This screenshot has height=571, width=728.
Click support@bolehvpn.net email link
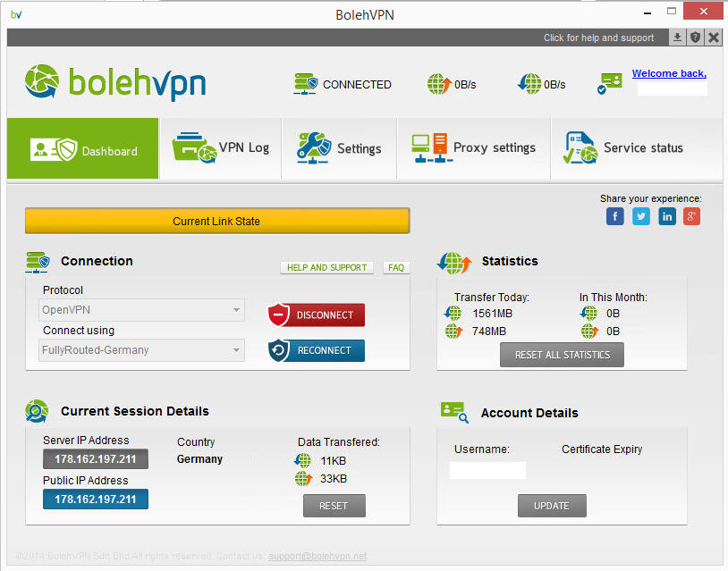(317, 556)
